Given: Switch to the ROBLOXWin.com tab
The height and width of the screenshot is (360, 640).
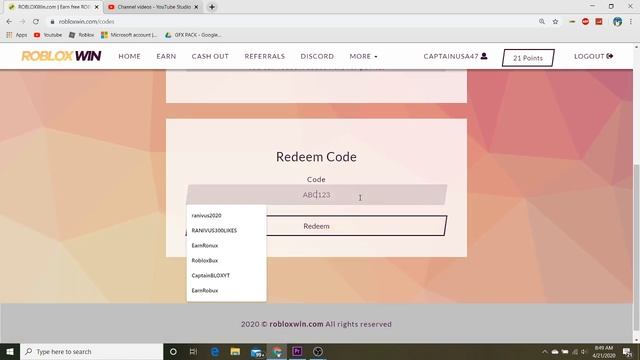Looking at the screenshot, I should coord(53,7).
